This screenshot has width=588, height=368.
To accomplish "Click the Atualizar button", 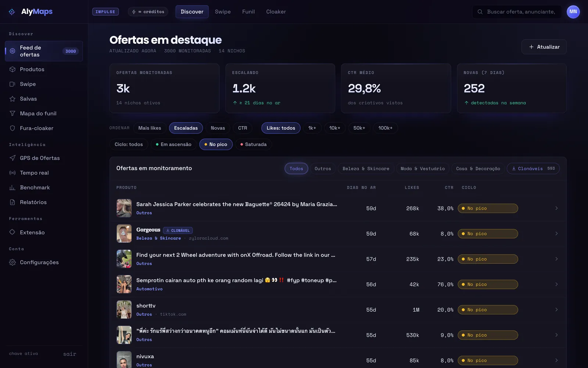I will click(x=544, y=47).
